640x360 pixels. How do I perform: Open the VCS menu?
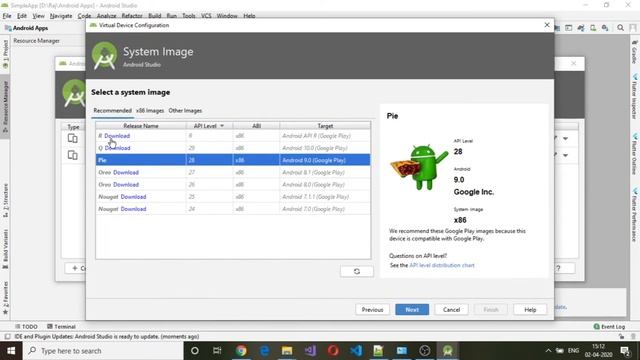[206, 16]
